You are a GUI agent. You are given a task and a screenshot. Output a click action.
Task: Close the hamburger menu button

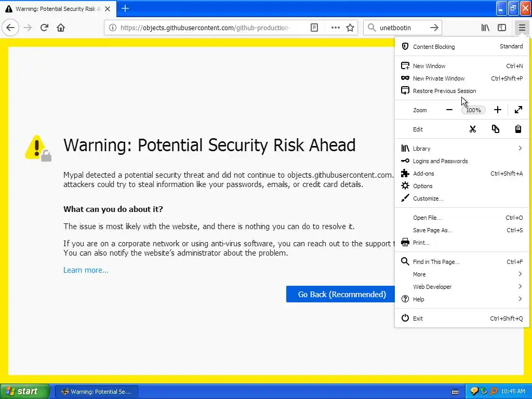[x=522, y=28]
